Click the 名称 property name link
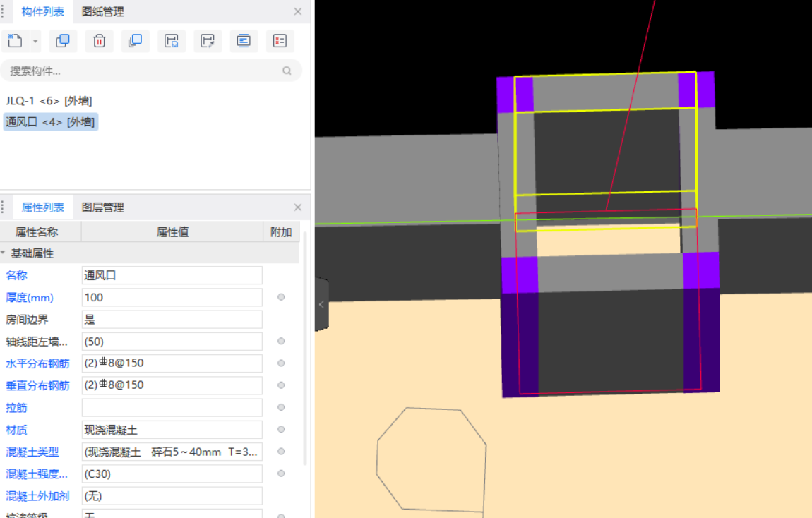 pos(16,275)
